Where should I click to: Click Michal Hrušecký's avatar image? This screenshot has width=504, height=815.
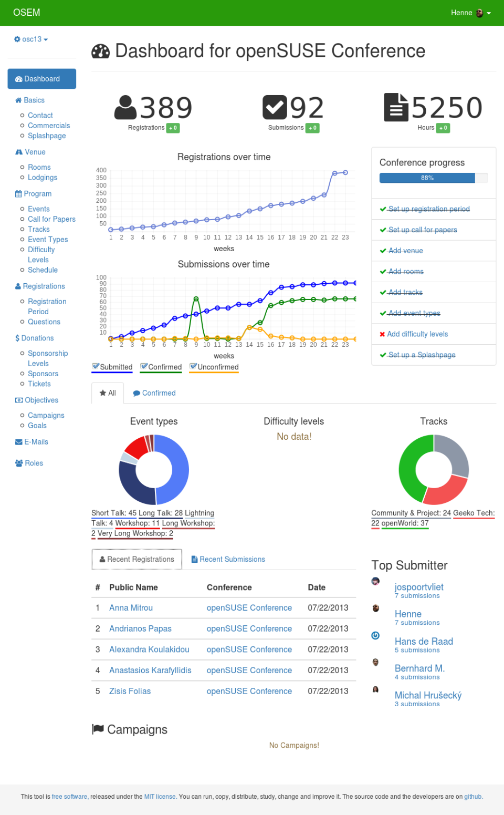(375, 689)
